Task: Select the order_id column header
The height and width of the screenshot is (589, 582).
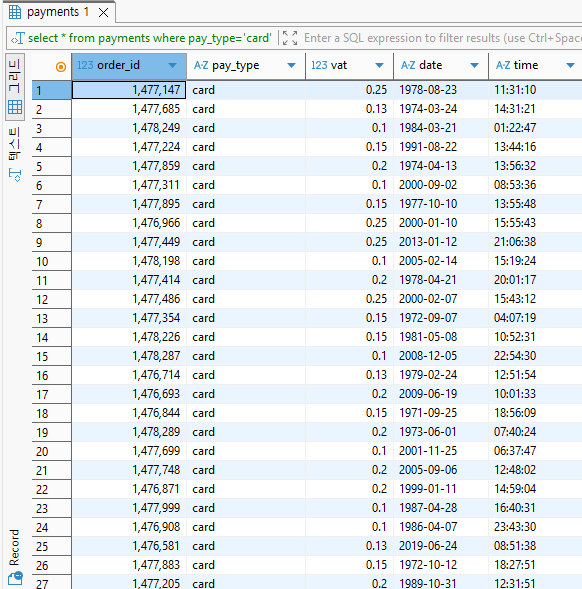Action: click(129, 66)
